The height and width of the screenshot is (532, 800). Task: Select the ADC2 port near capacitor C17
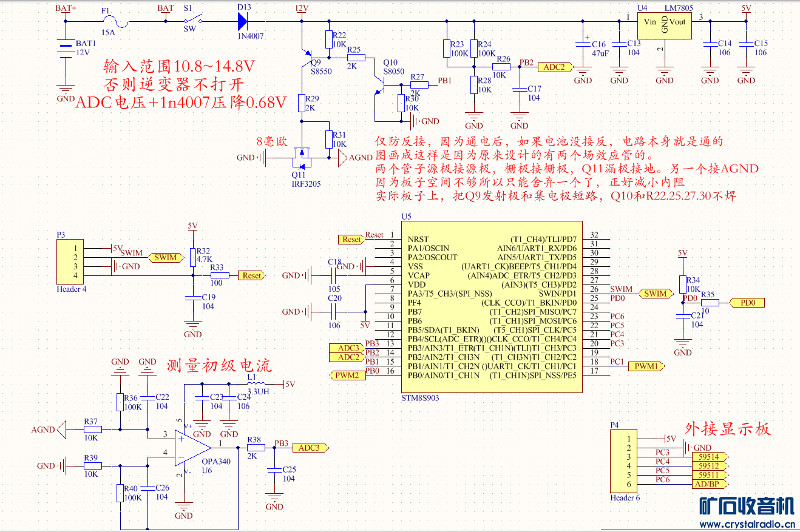[554, 67]
